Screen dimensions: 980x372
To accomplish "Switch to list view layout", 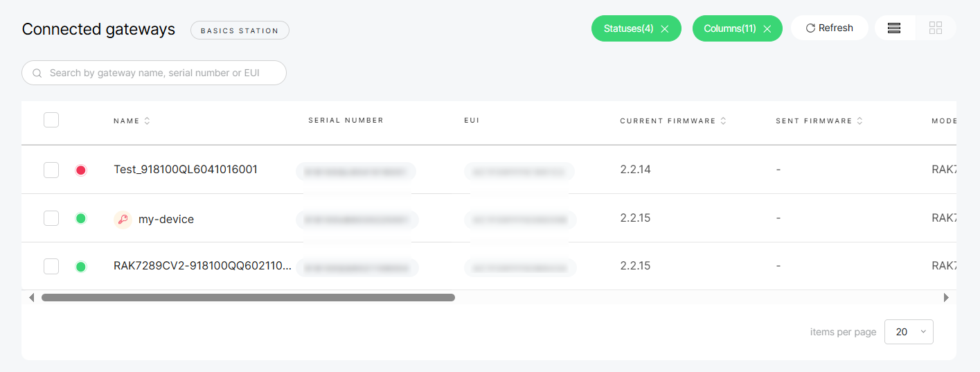I will tap(894, 28).
